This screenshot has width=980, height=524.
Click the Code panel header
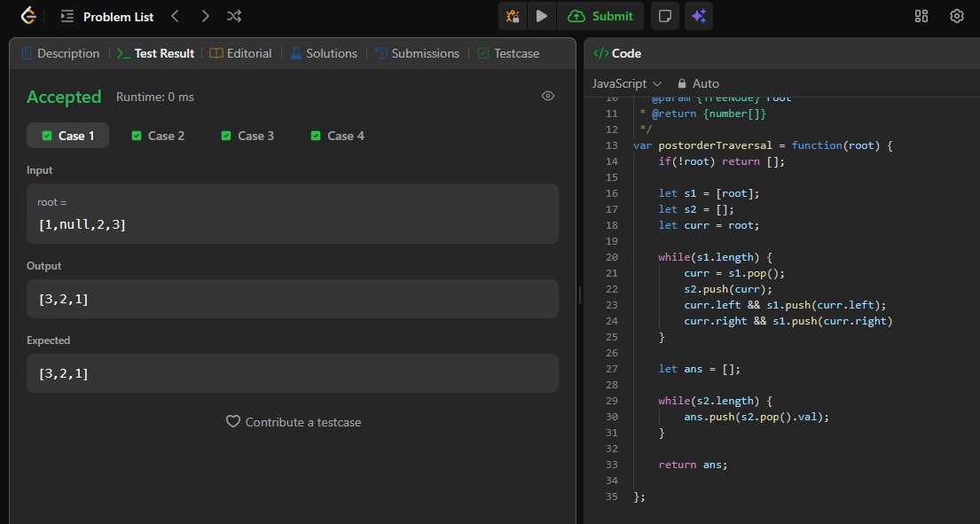617,54
